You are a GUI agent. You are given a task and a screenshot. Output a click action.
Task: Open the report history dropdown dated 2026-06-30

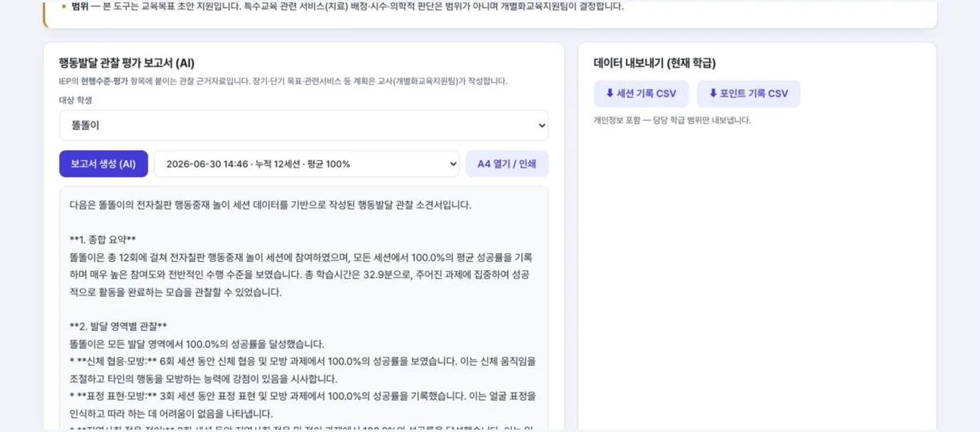click(307, 164)
